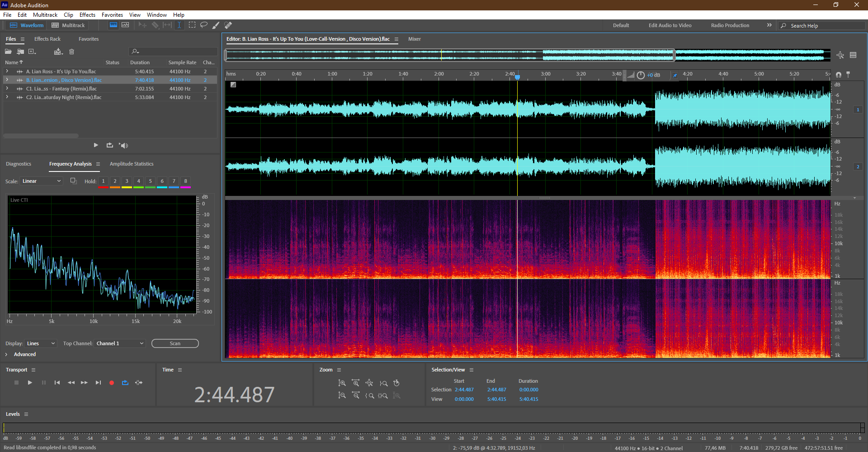This screenshot has height=452, width=868.
Task: Open the Scale Linear dropdown
Action: click(41, 181)
